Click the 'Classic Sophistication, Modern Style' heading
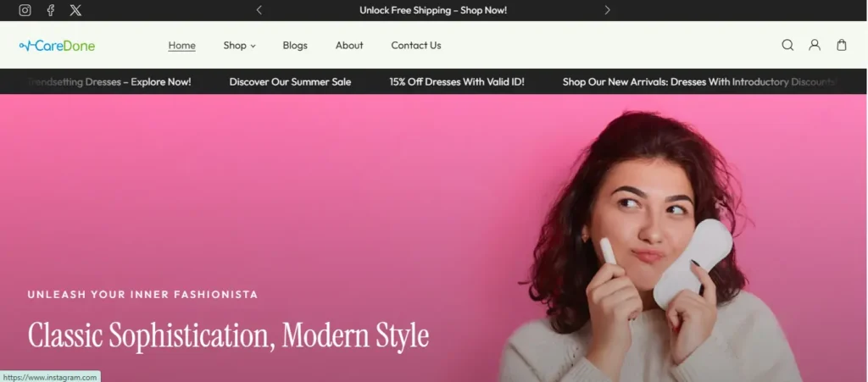 229,335
